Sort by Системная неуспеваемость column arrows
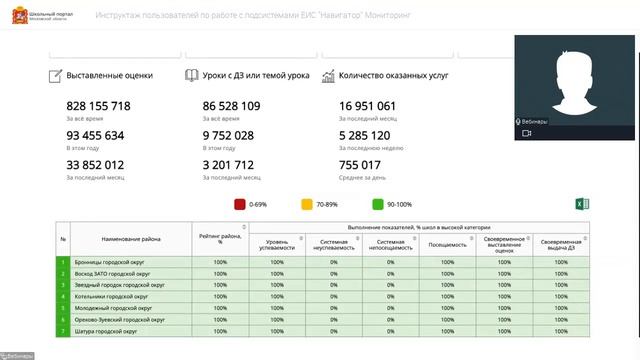Screen dimensions: 640x360 pyautogui.click(x=358, y=238)
